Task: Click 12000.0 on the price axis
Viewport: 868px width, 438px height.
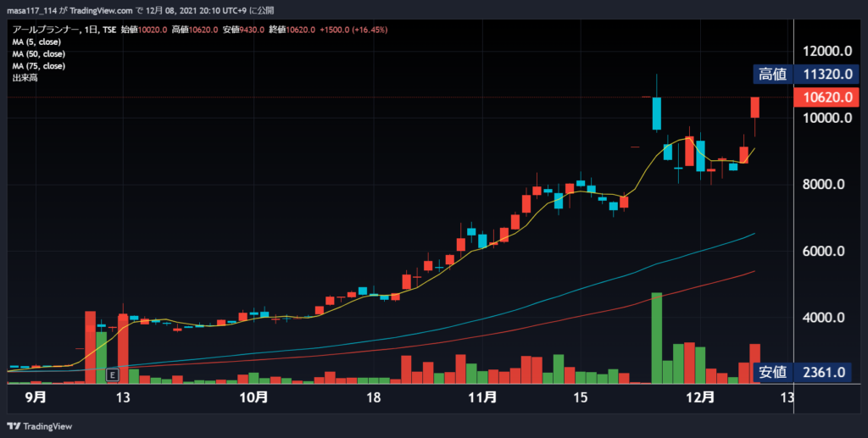Action: (827, 52)
